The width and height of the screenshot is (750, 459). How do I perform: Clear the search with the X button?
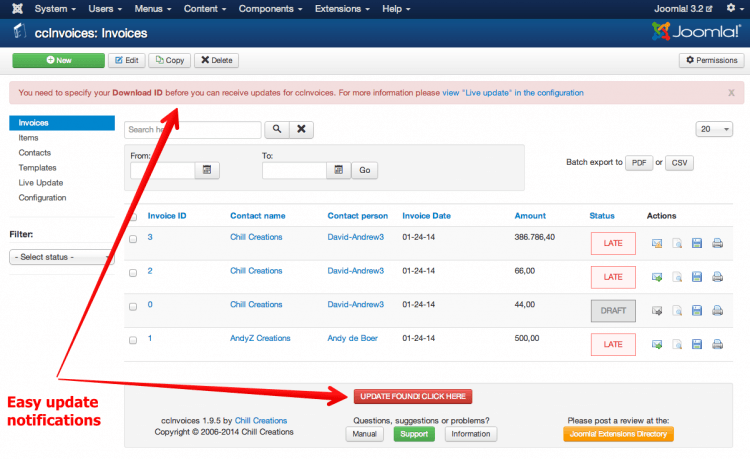pos(301,130)
